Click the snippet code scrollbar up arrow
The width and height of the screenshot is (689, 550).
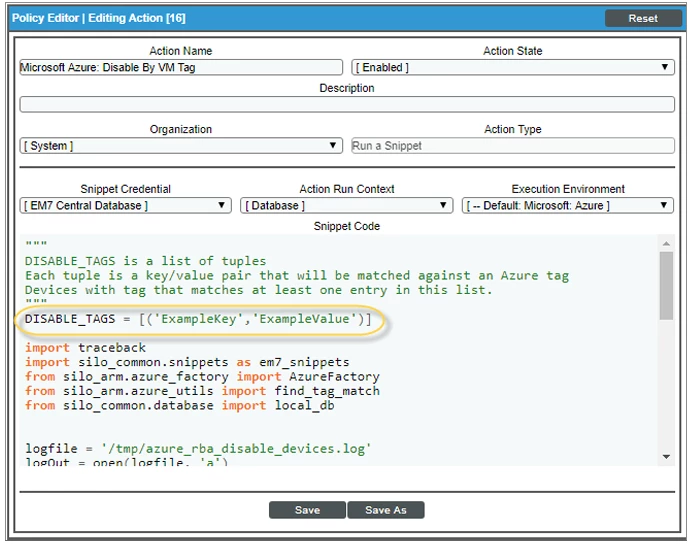[666, 243]
